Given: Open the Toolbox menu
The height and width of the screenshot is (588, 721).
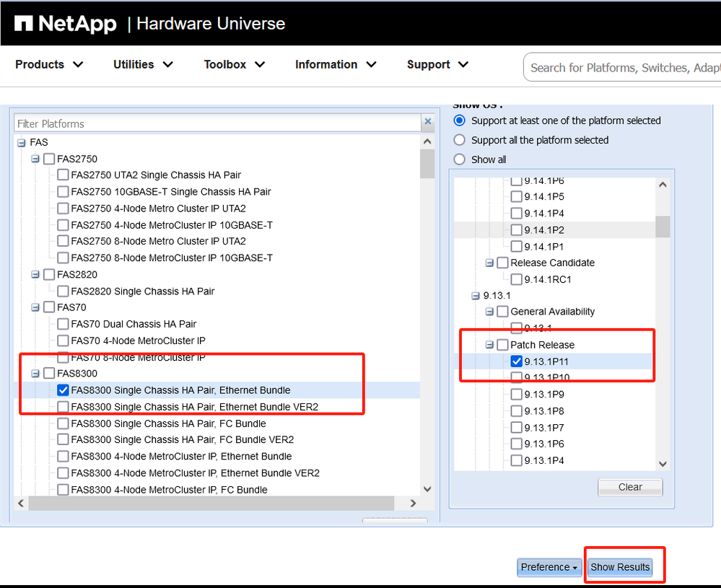Looking at the screenshot, I should [234, 65].
